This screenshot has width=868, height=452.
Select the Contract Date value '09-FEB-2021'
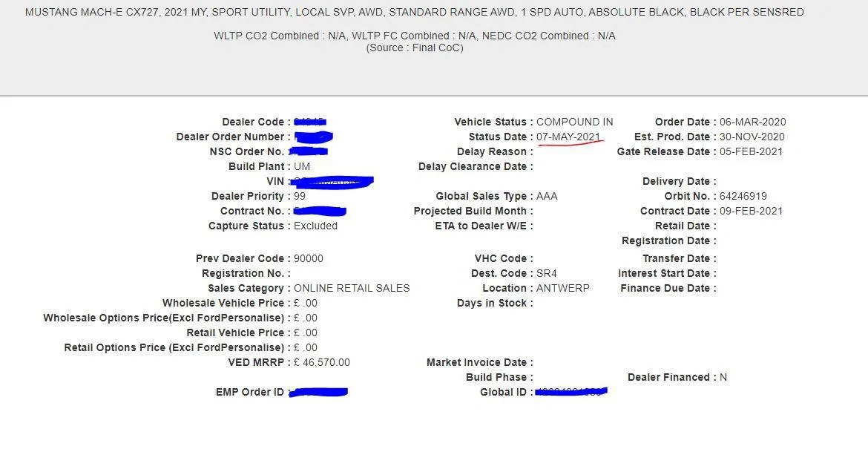[752, 211]
